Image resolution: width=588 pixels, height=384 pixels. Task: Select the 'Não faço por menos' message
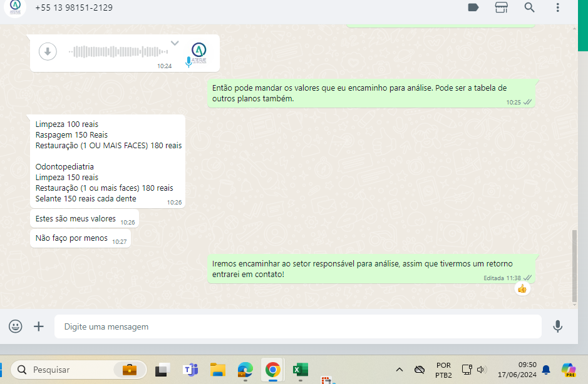tap(80, 238)
